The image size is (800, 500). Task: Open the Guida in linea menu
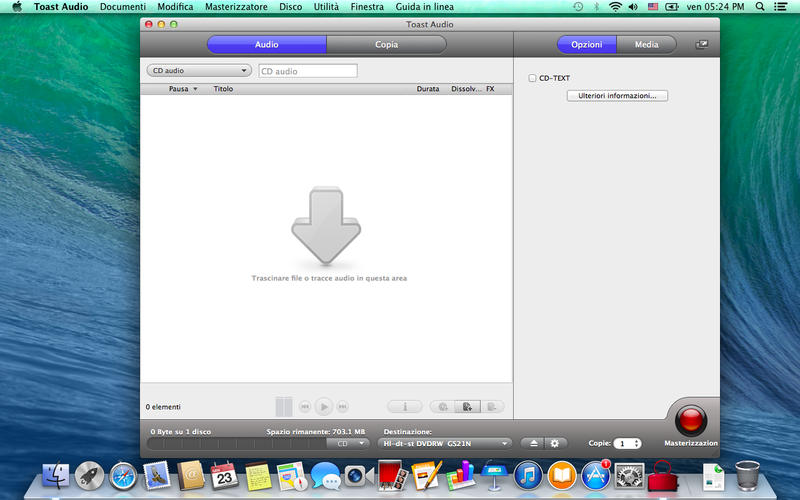click(x=424, y=7)
